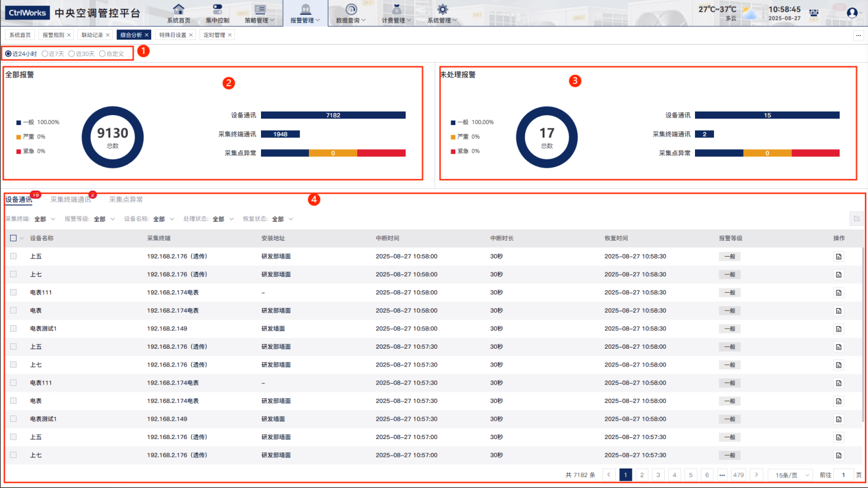Viewport: 868px width, 488px height.
Task: Select the 近7天 radio option
Action: coord(45,54)
